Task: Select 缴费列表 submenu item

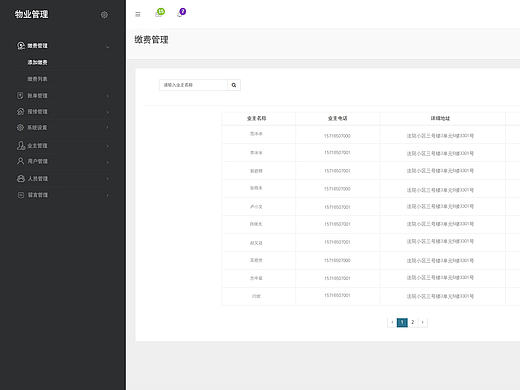Action: (37, 79)
